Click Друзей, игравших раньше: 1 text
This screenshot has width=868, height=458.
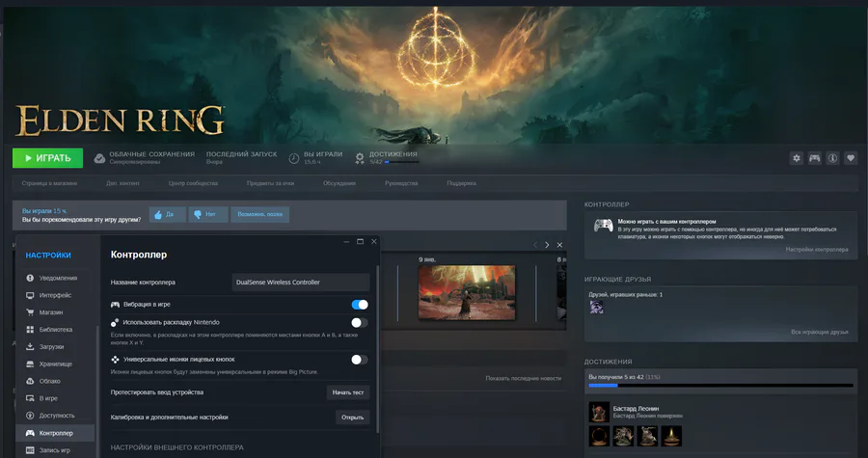pyautogui.click(x=626, y=294)
